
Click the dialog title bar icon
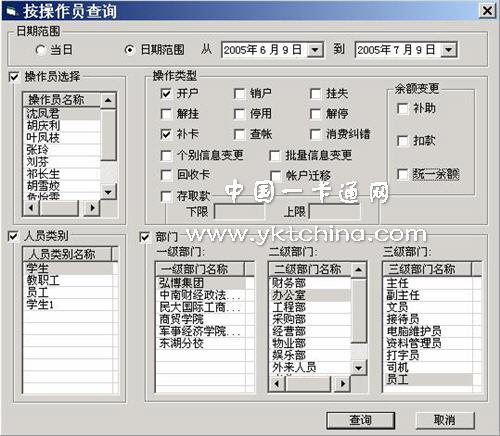11,12
